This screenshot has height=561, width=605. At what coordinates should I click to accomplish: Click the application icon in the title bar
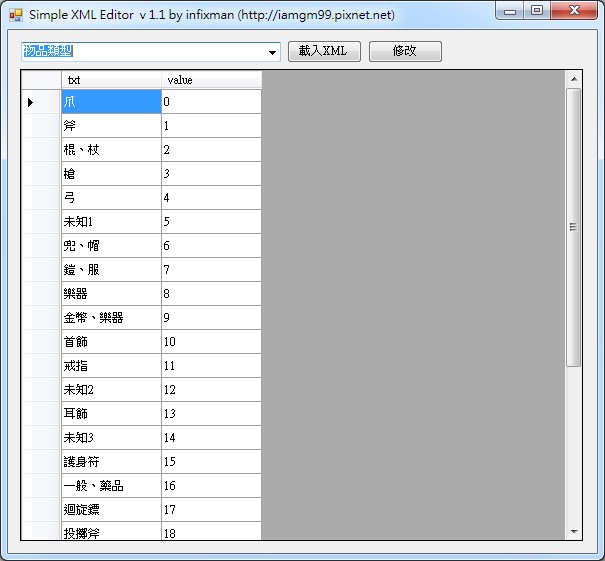coord(16,15)
